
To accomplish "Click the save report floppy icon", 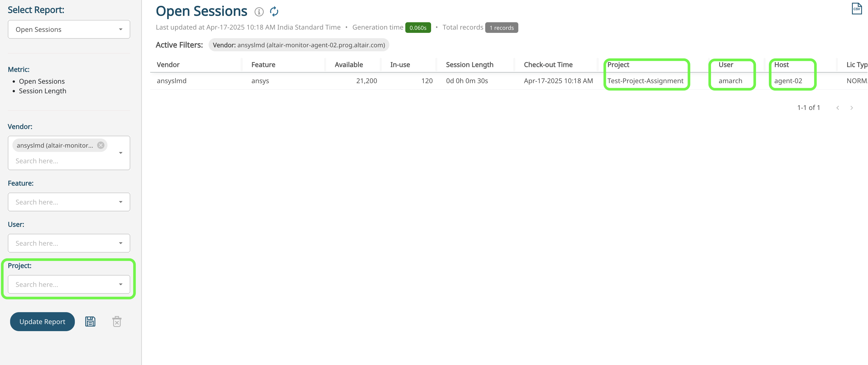I will click(x=90, y=322).
